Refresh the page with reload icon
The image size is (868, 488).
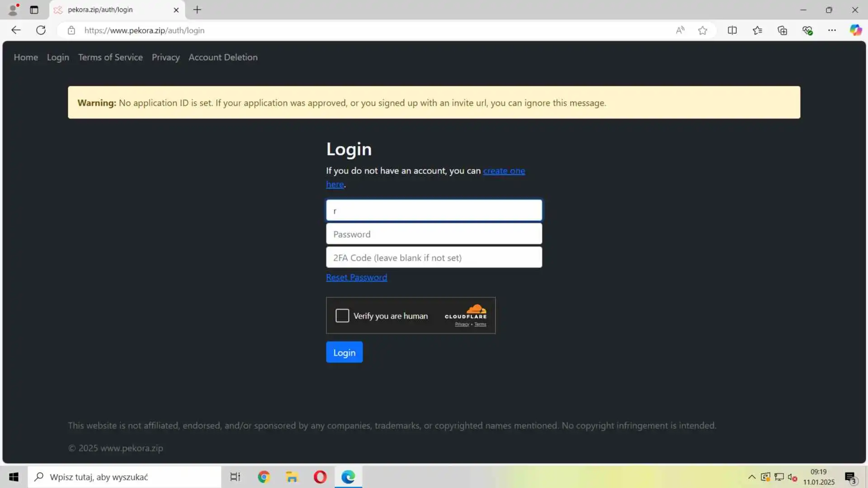[x=41, y=30]
